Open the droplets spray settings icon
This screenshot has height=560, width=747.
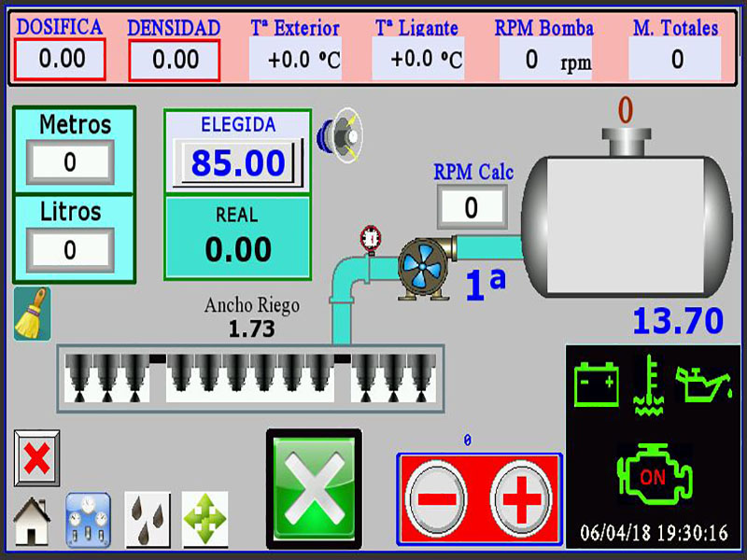click(148, 520)
